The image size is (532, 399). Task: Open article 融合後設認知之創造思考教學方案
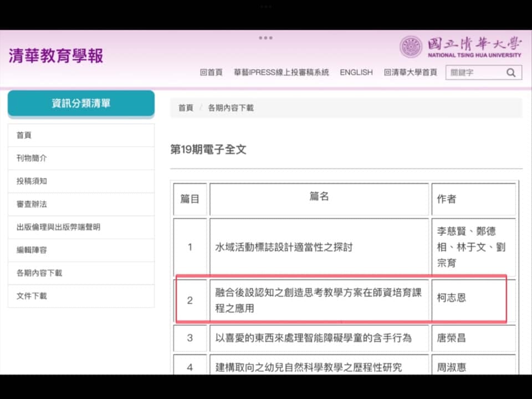coord(318,300)
